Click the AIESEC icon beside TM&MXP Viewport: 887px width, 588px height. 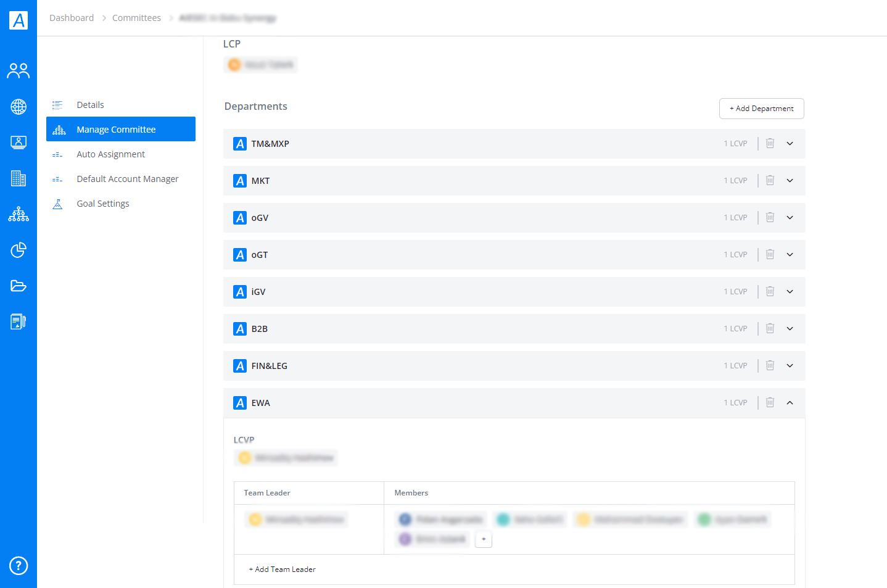pos(240,144)
